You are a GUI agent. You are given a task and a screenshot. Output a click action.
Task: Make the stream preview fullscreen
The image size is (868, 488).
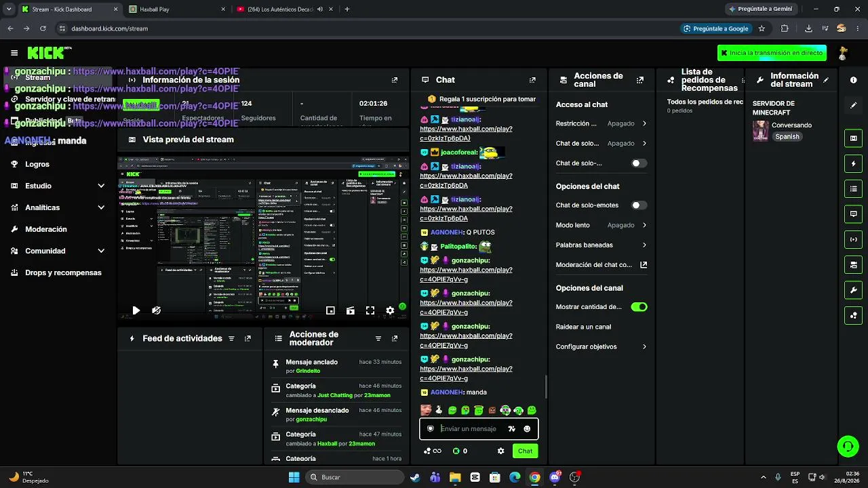(x=370, y=310)
